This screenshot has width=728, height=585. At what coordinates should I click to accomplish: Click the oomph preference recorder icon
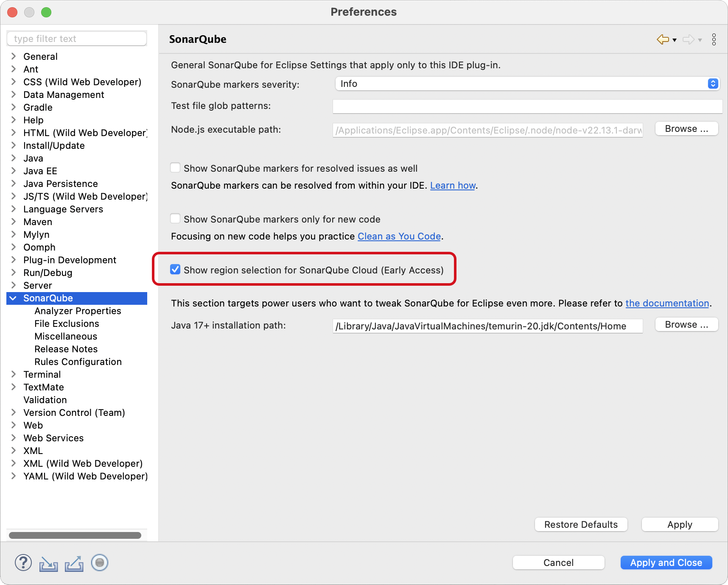[100, 563]
